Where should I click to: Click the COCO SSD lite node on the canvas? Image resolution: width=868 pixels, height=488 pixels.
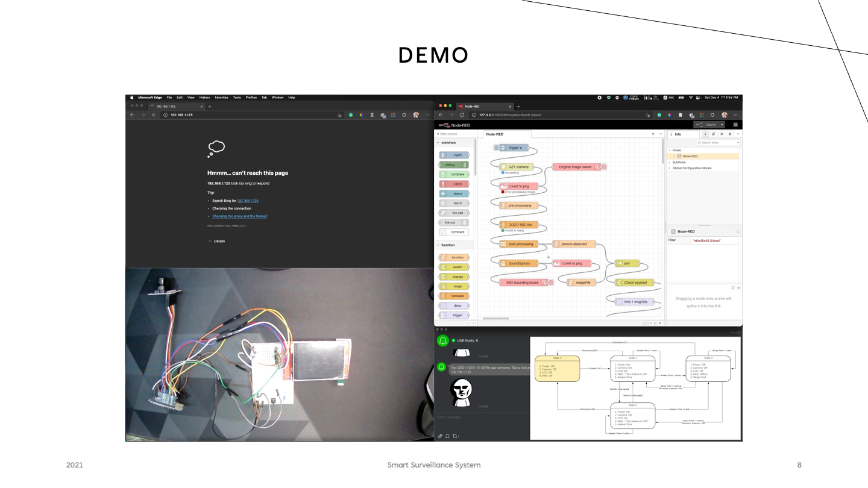tap(518, 225)
